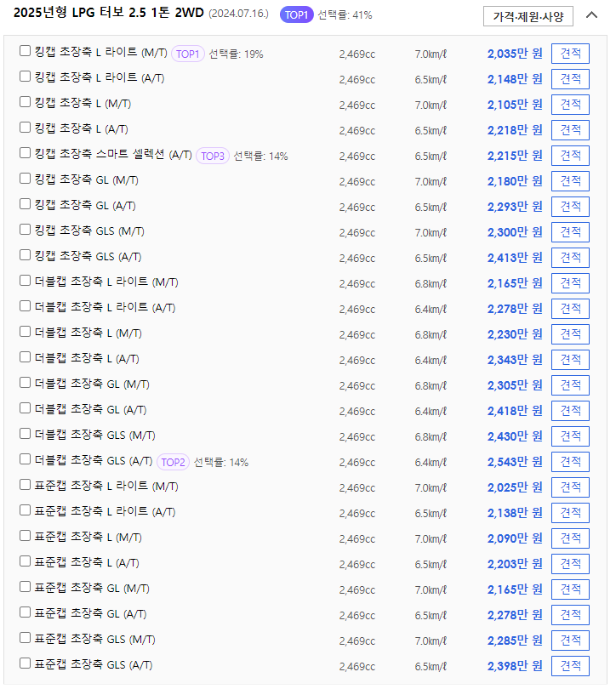Click 2025년형 LPG 터보 2.5 1톤 2WD title
The width and height of the screenshot is (616, 689).
point(109,13)
